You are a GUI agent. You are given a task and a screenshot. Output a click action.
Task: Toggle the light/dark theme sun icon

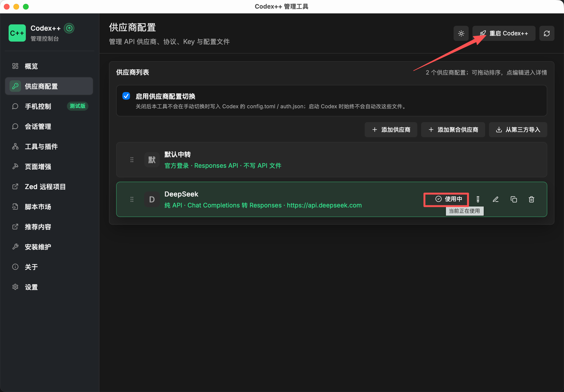pyautogui.click(x=461, y=33)
